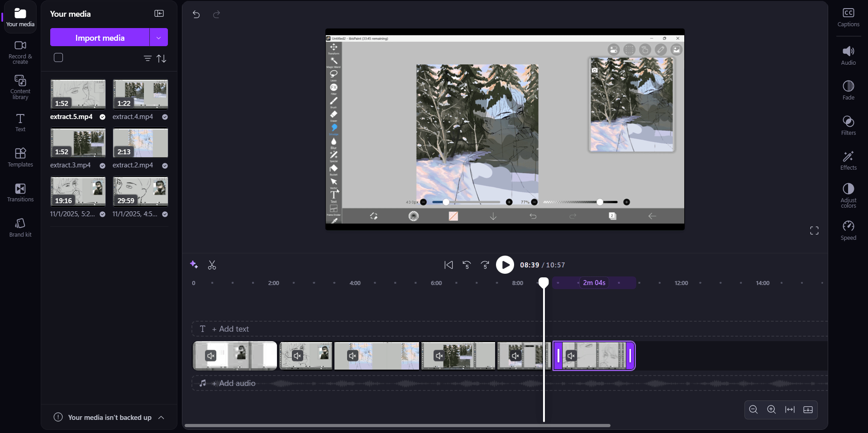Image resolution: width=868 pixels, height=433 pixels.
Task: Open the Effects panel
Action: (x=848, y=161)
